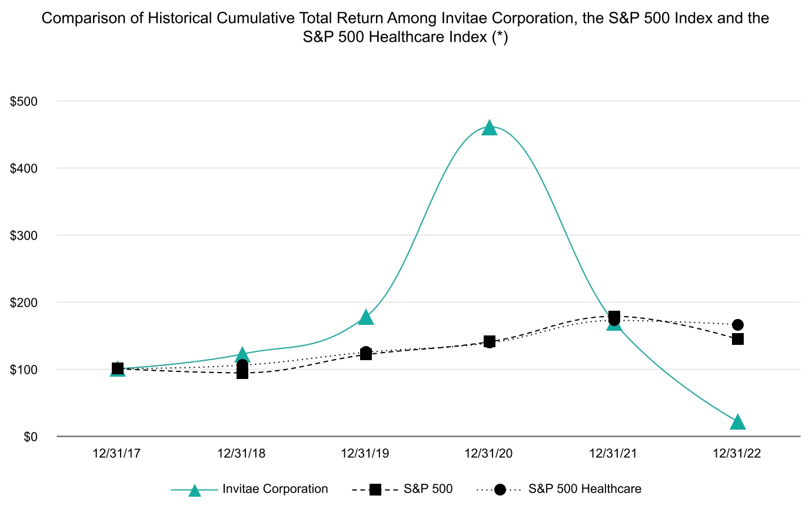Click the black circle legend icon
Image resolution: width=812 pixels, height=512 pixels.
click(500, 490)
